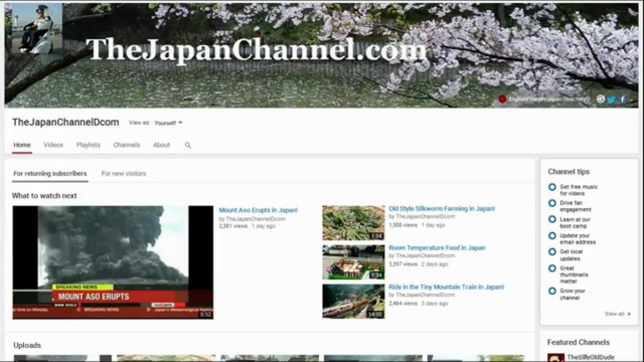Toggle the Update your email address circle
The width and height of the screenshot is (644, 362).
pos(552,235)
